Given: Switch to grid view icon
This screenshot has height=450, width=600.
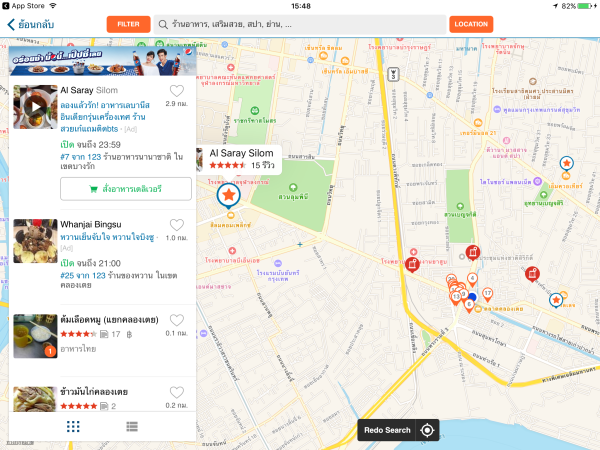Looking at the screenshot, I should click(x=73, y=426).
